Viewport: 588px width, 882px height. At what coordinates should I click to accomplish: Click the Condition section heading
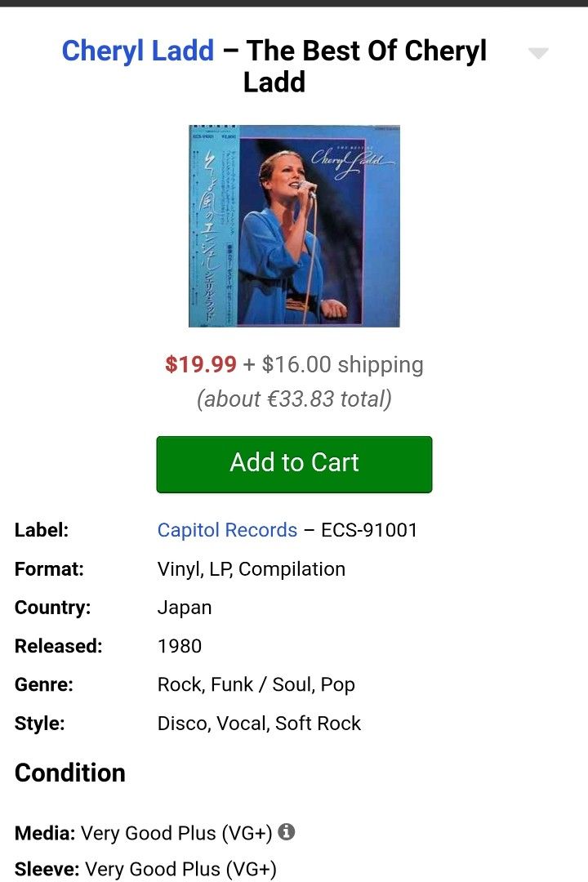click(70, 773)
